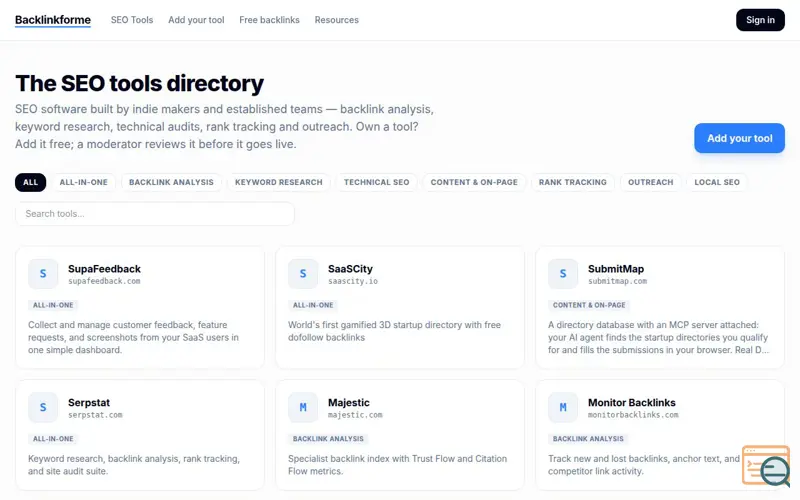The image size is (800, 500).
Task: Filter by OUTREACH chip
Action: coord(651,183)
